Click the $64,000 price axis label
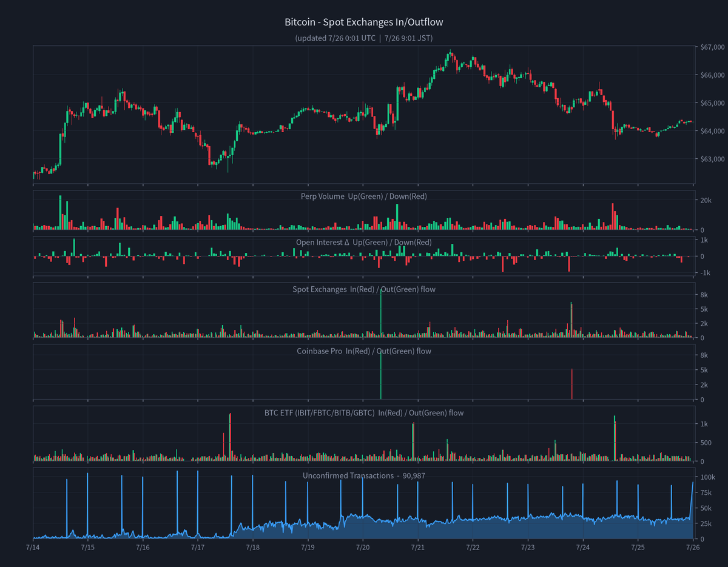The height and width of the screenshot is (567, 728). 712,131
